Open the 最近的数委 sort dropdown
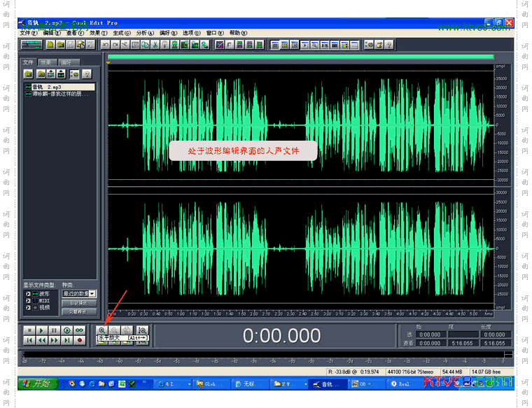Image resolution: width=532 pixels, height=408 pixels. point(92,293)
